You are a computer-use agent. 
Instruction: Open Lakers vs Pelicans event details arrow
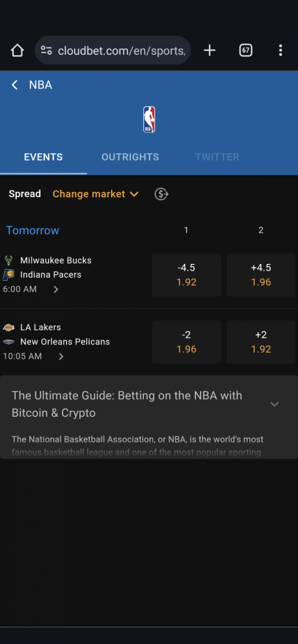coord(61,357)
